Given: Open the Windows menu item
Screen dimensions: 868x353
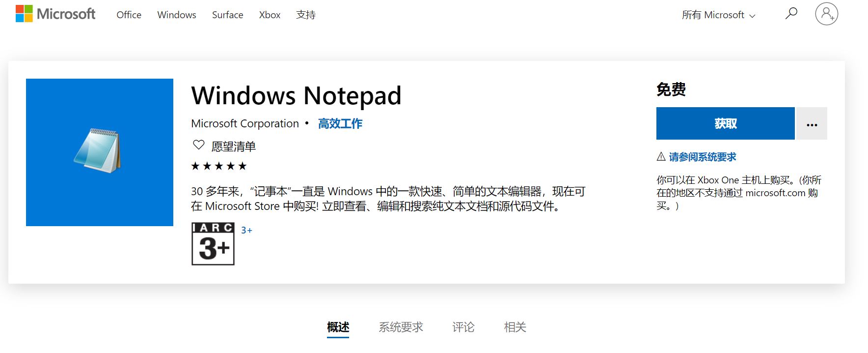Looking at the screenshot, I should 177,15.
